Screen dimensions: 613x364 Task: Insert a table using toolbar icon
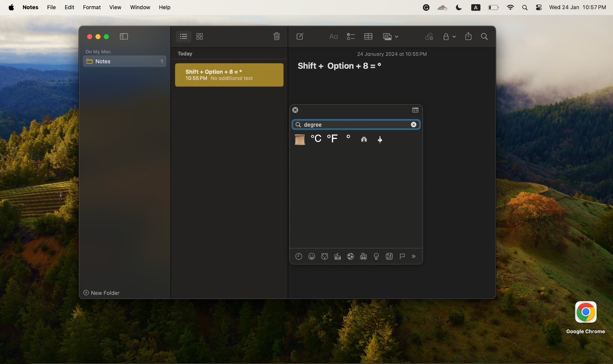tap(368, 36)
